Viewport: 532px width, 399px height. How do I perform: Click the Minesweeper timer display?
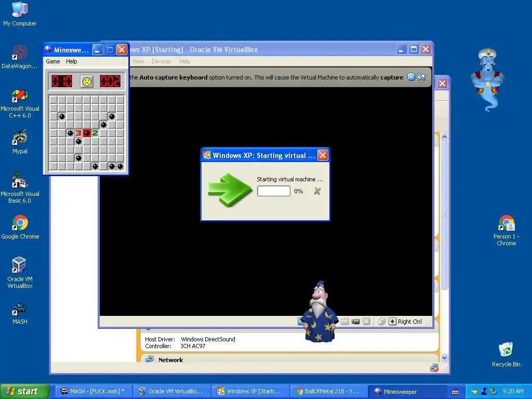pyautogui.click(x=110, y=82)
